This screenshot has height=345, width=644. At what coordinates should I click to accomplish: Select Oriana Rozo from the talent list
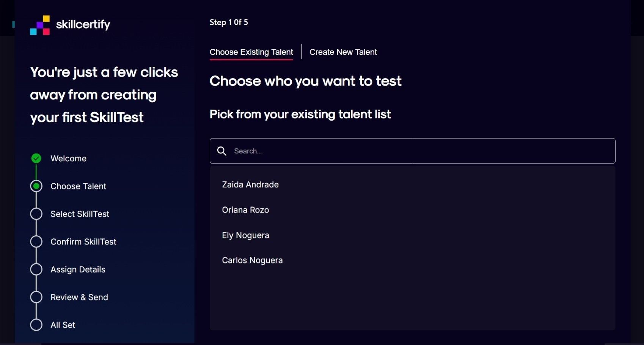click(x=245, y=210)
